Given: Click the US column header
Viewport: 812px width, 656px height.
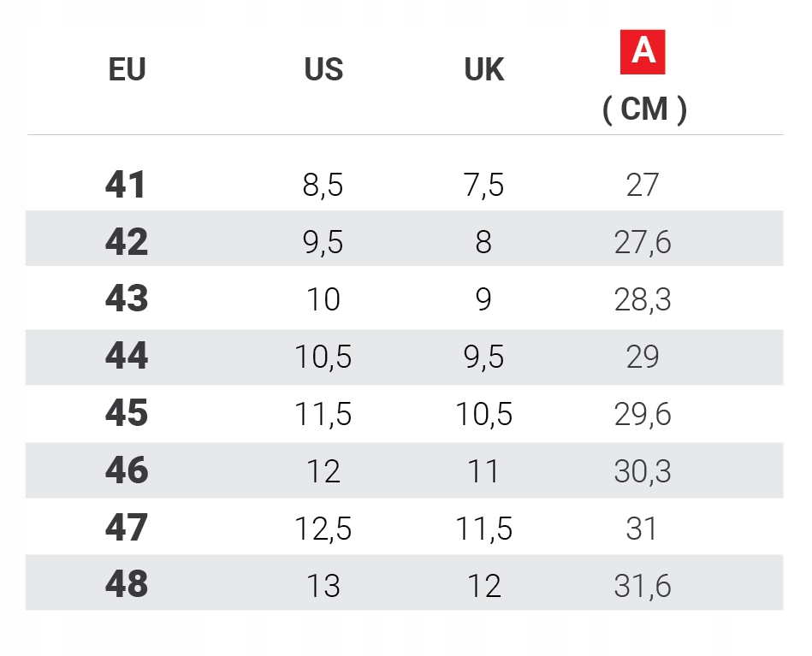Looking at the screenshot, I should pos(323,70).
